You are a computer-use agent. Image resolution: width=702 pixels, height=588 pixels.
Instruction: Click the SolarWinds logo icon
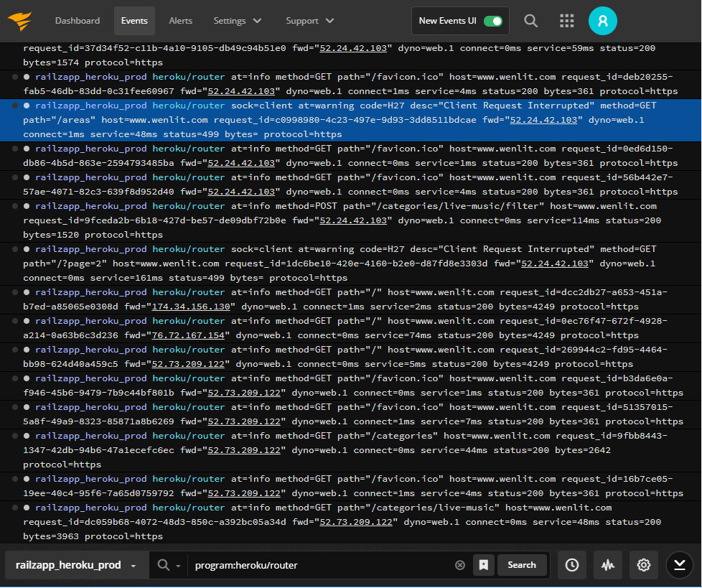coord(22,21)
